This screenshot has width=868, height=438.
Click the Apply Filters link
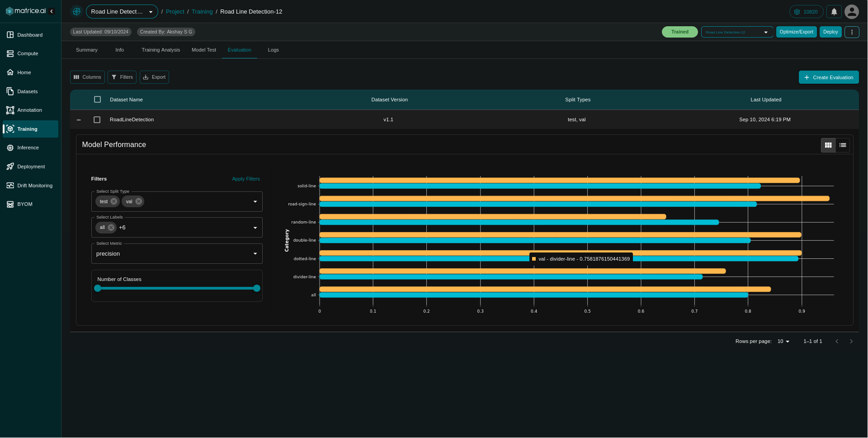pos(246,179)
